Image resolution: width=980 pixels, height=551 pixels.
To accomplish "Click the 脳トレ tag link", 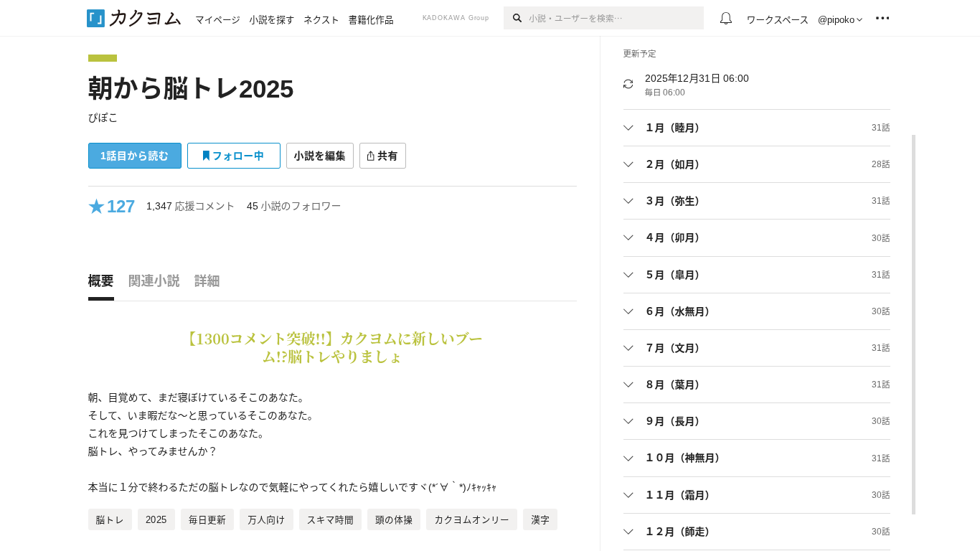I will pyautogui.click(x=110, y=519).
